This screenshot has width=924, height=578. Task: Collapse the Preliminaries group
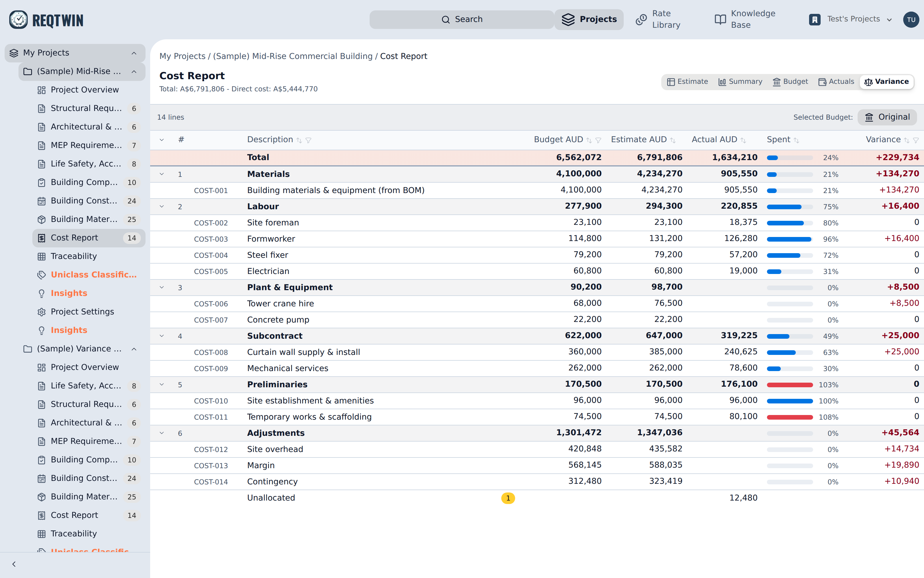pos(161,385)
